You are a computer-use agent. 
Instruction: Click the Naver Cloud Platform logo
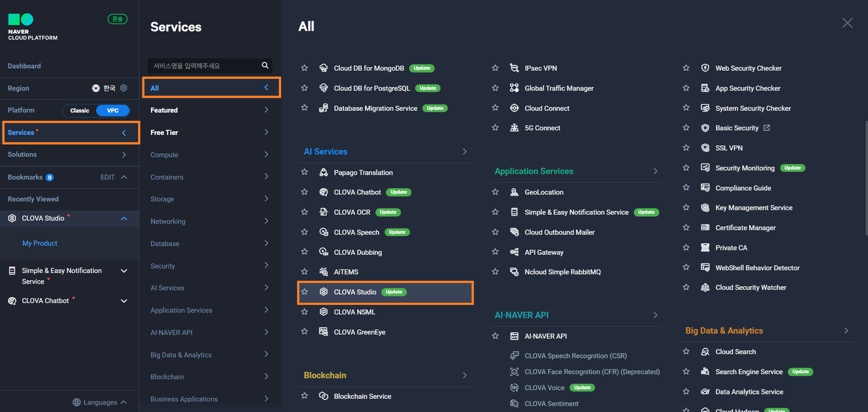pos(32,27)
